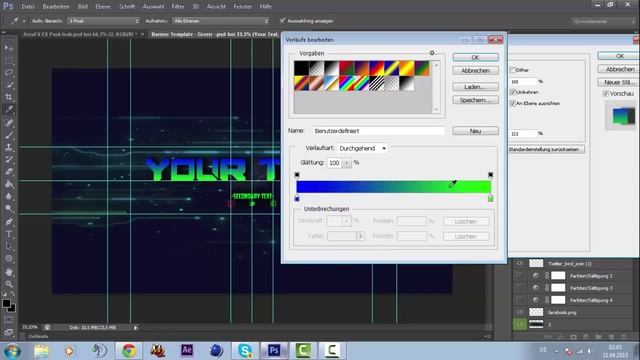Open the status bar document info arrow

[x=136, y=327]
